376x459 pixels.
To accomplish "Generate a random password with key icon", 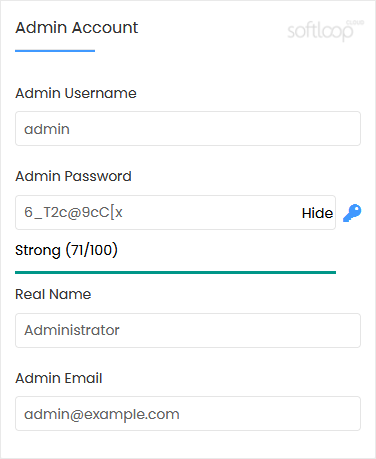I will coord(352,213).
